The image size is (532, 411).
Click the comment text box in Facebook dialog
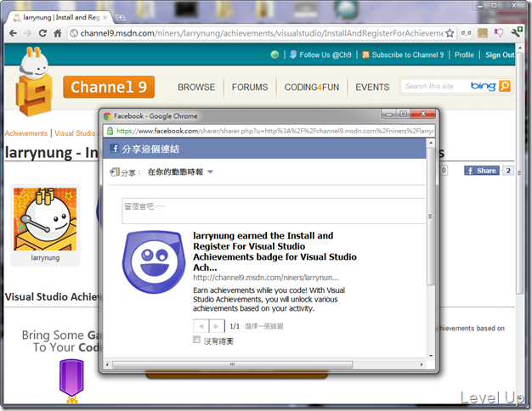[274, 211]
